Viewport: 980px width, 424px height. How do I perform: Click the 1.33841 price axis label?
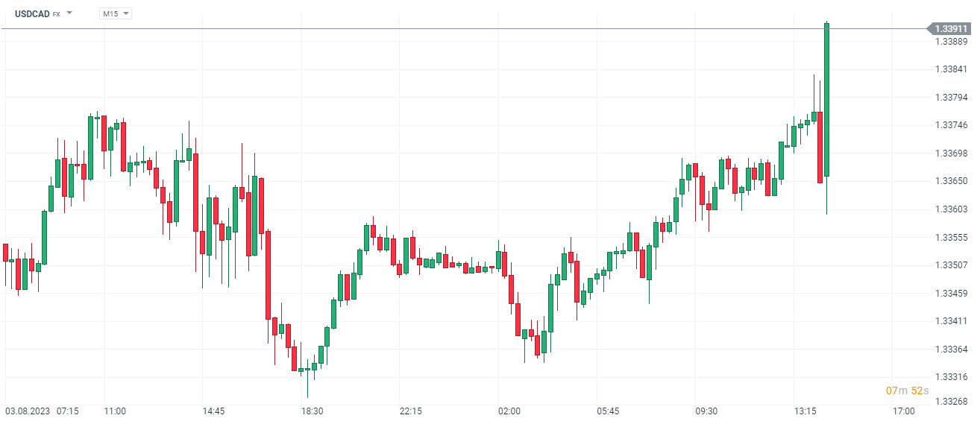pos(951,69)
